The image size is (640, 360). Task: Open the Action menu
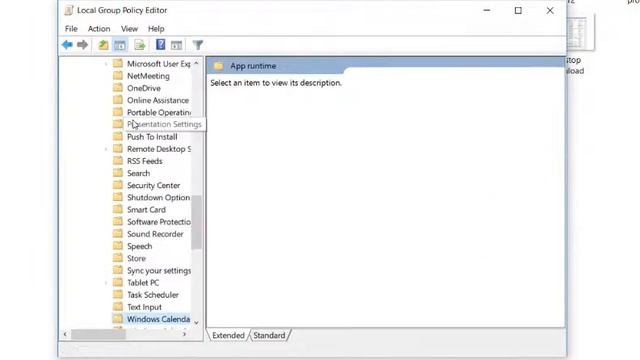point(99,29)
